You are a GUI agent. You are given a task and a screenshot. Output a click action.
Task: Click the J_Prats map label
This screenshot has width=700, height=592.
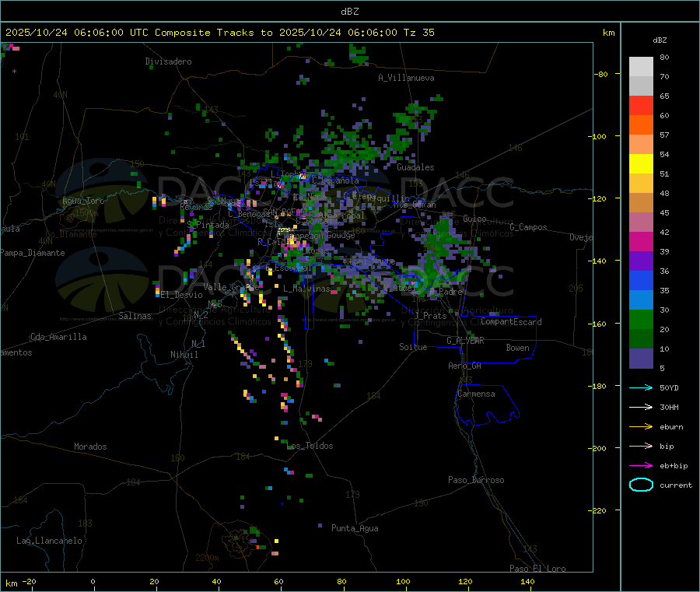(x=430, y=316)
